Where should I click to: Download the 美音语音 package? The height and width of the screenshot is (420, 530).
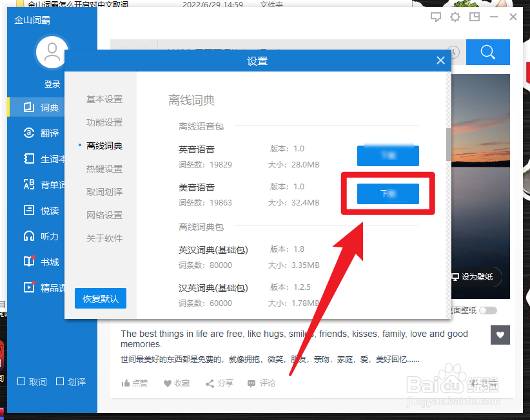point(388,194)
